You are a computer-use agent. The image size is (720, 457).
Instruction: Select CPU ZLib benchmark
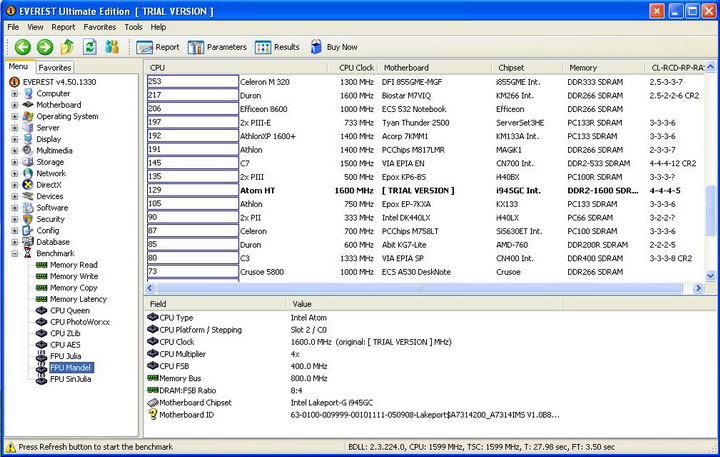tap(65, 333)
